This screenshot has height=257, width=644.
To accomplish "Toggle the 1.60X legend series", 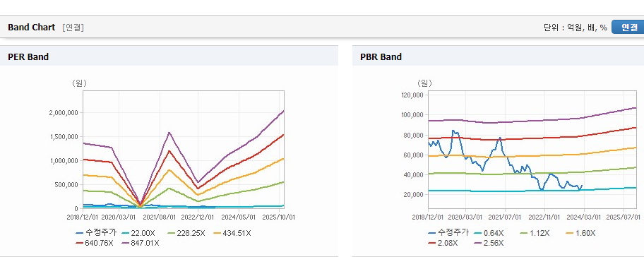I will click(x=580, y=233).
